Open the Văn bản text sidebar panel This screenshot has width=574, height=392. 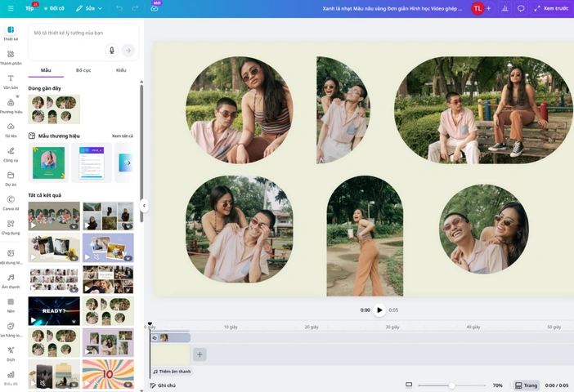(11, 82)
